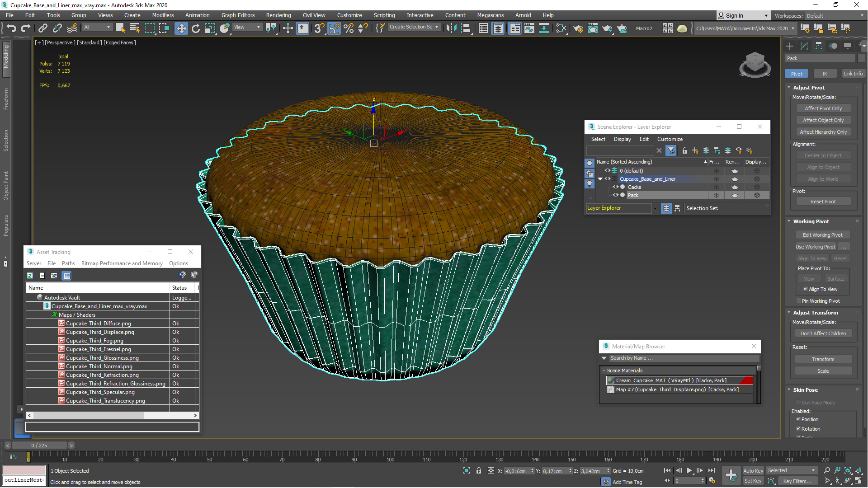Open the Workspaces Default dropdown

835,15
